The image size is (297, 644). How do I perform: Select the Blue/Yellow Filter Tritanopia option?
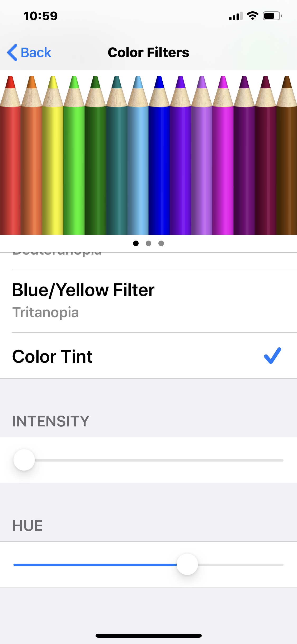pyautogui.click(x=148, y=301)
